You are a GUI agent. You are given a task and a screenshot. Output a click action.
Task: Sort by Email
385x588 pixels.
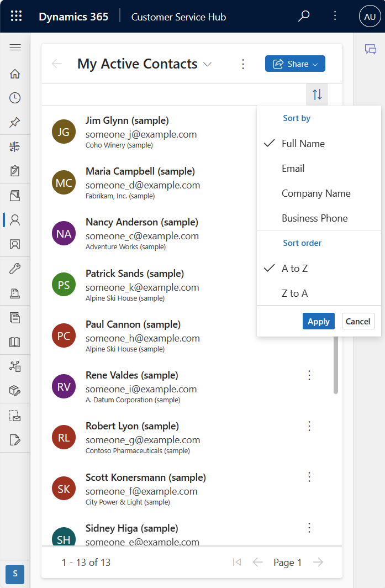coord(319,169)
